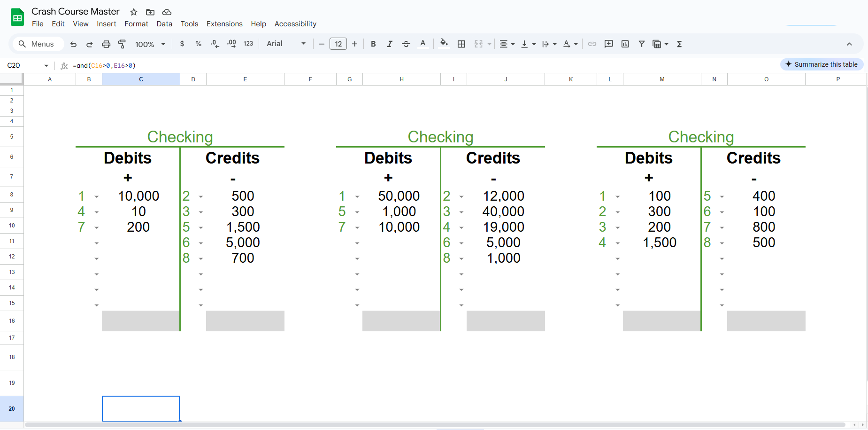Open the Functions sigma icon

[x=679, y=44]
